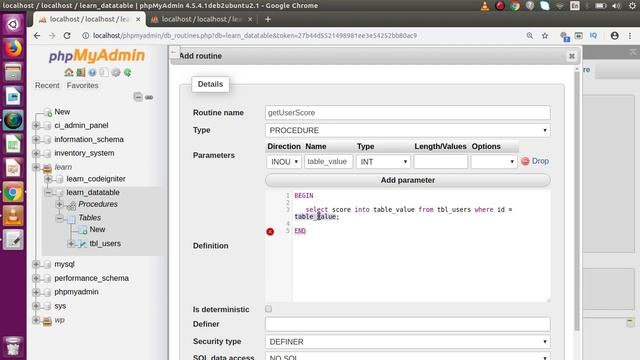
Task: Click the parameter Length/Values field
Action: click(440, 162)
